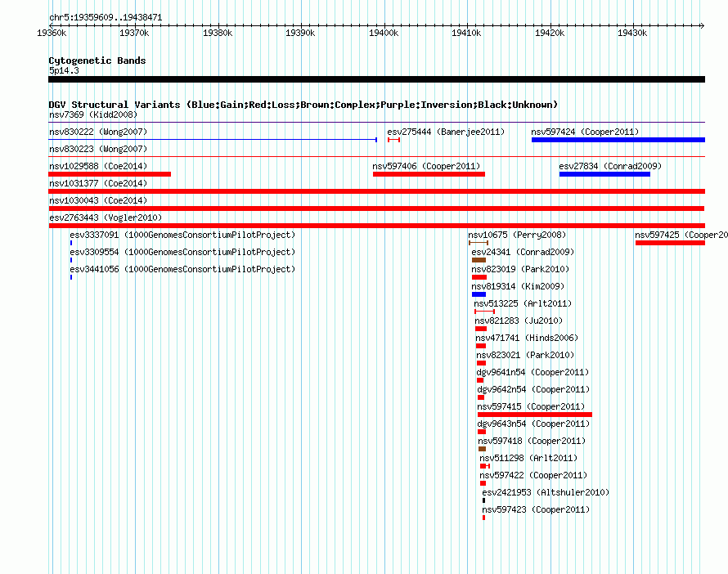Click the nsv7369 (Kidd2008) variant label

pyautogui.click(x=93, y=114)
